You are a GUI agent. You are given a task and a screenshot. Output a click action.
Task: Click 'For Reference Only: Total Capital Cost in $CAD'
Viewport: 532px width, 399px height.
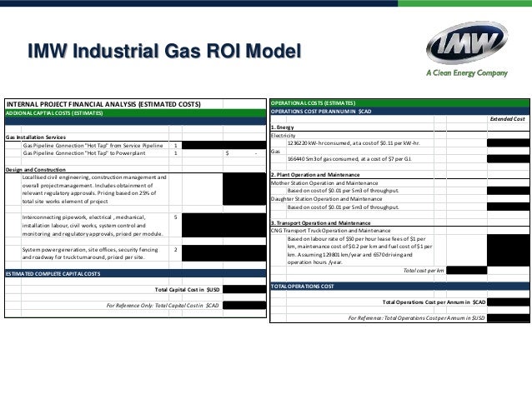coord(163,306)
